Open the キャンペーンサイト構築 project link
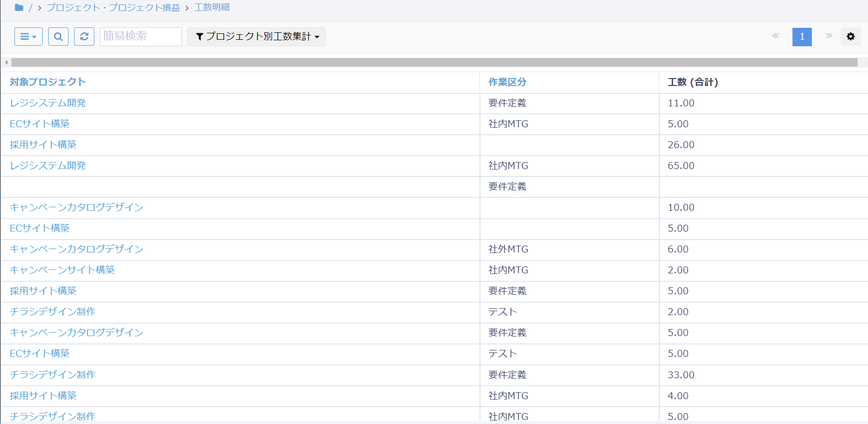868x424 pixels. [x=62, y=270]
